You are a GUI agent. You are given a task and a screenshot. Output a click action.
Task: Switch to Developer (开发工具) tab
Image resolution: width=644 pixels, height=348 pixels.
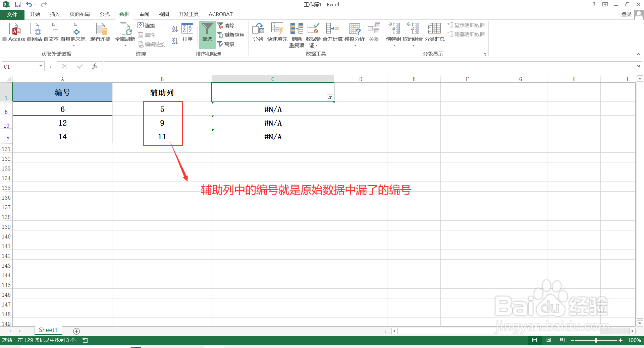click(189, 14)
